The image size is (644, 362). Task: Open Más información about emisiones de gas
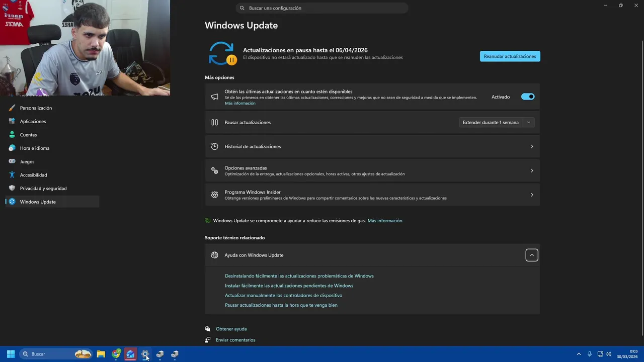385,221
